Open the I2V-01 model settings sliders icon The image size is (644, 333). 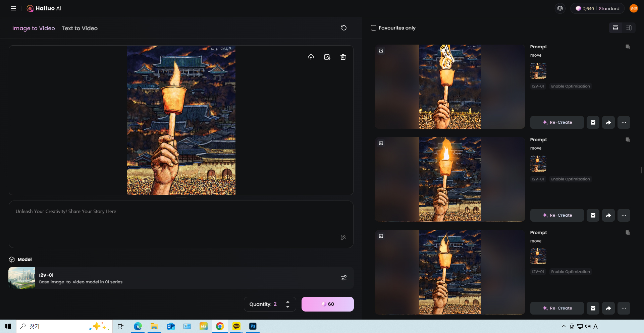coord(344,278)
